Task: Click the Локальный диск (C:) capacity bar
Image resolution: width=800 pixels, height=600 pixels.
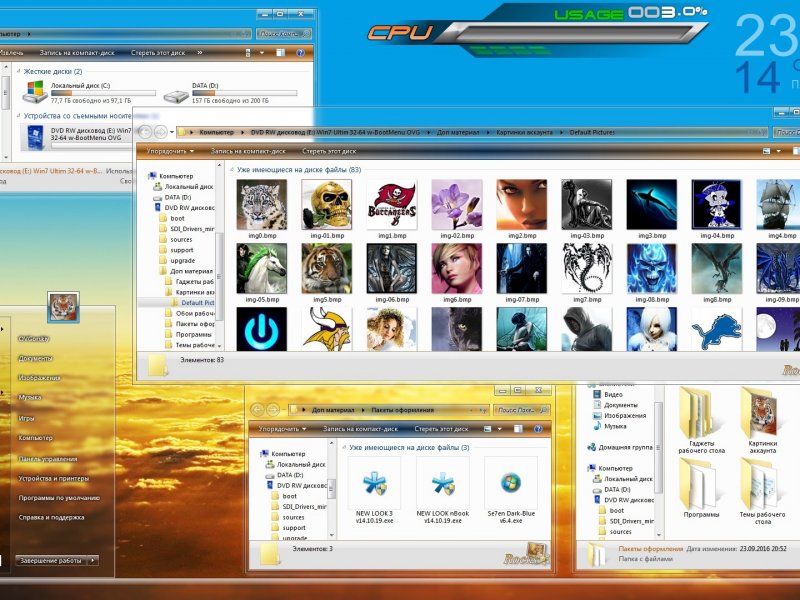Action: click(x=103, y=93)
